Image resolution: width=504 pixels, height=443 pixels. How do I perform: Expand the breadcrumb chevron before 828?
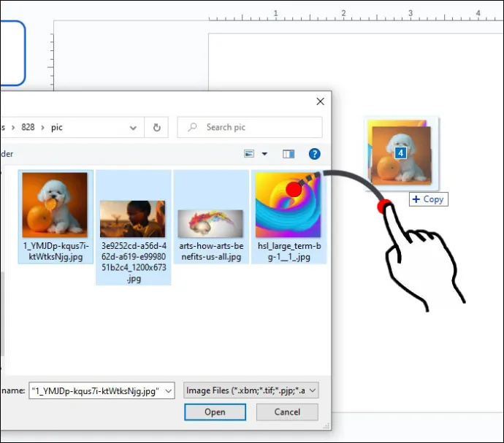click(13, 128)
